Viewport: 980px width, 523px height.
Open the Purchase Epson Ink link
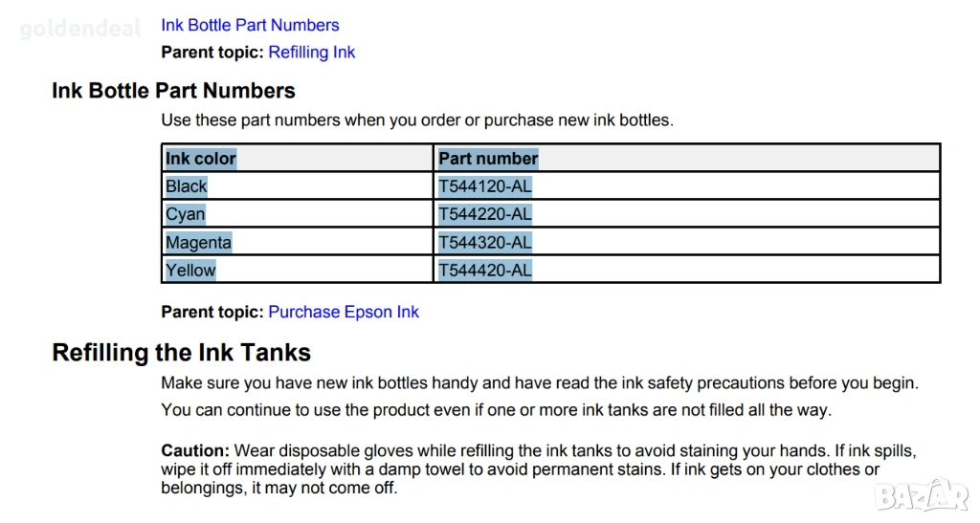click(343, 312)
